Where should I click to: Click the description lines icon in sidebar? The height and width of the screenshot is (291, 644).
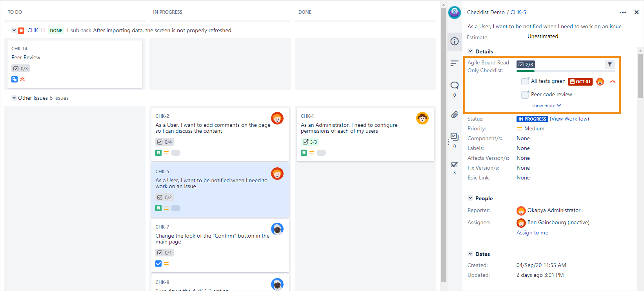(x=455, y=63)
